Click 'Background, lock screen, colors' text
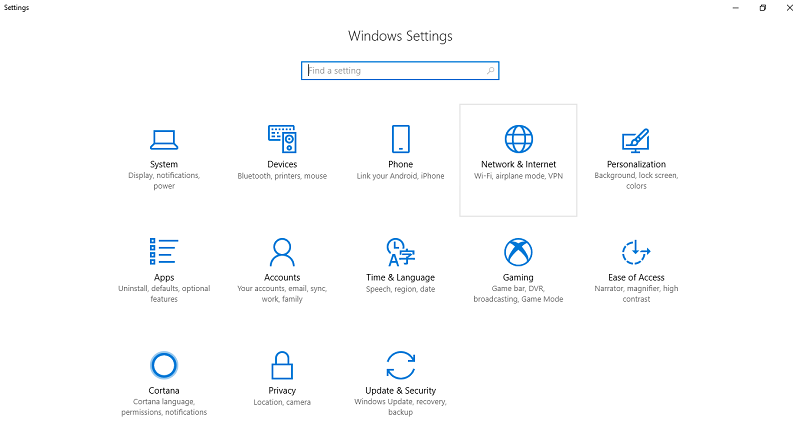 tap(636, 181)
